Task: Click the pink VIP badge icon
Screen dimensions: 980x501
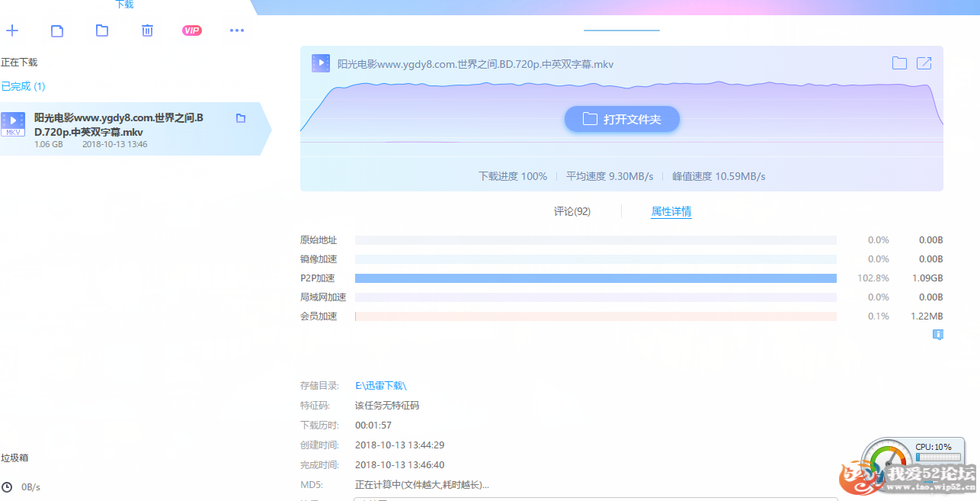Action: coord(192,31)
